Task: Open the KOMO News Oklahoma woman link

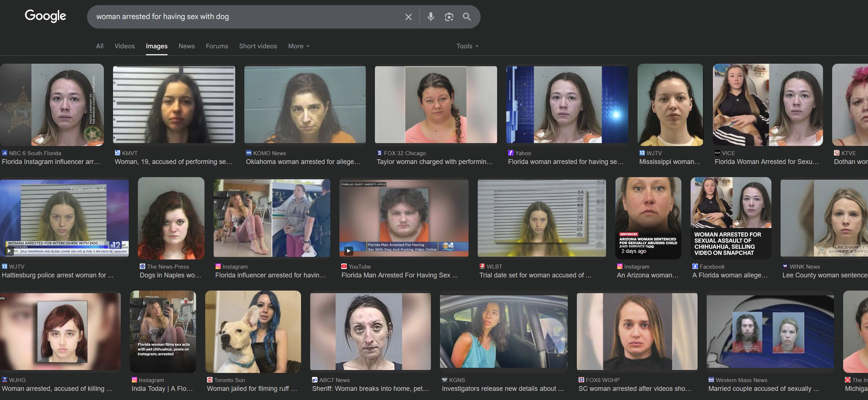Action: [303, 162]
